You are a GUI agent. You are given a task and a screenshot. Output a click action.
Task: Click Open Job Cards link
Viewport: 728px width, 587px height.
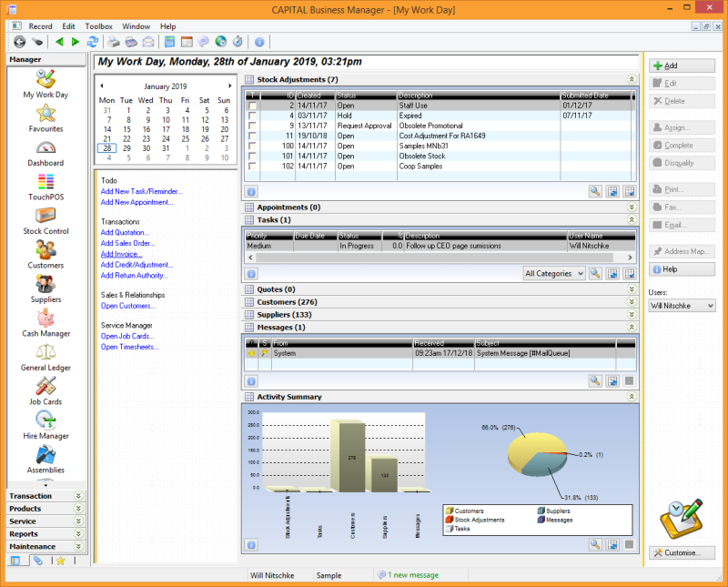click(x=127, y=336)
